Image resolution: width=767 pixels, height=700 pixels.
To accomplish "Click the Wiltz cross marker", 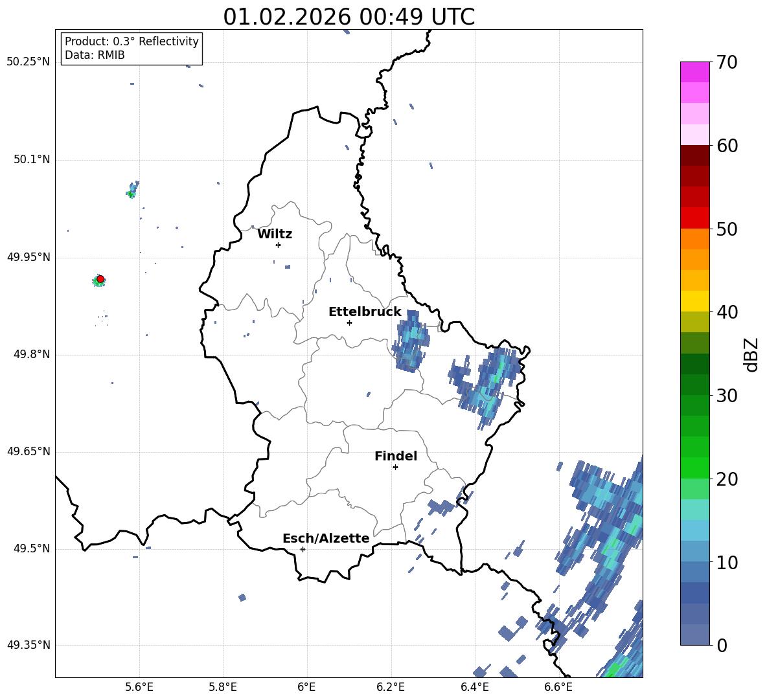I will pyautogui.click(x=279, y=245).
